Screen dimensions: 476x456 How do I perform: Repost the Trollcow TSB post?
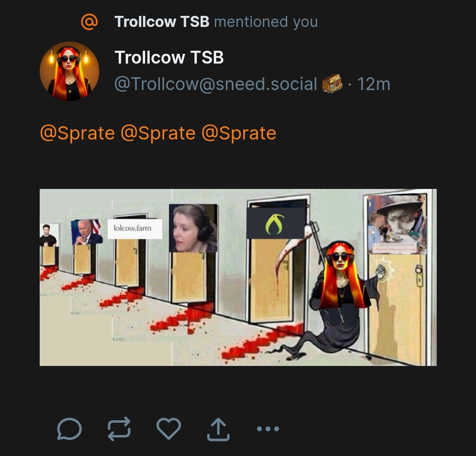[119, 429]
